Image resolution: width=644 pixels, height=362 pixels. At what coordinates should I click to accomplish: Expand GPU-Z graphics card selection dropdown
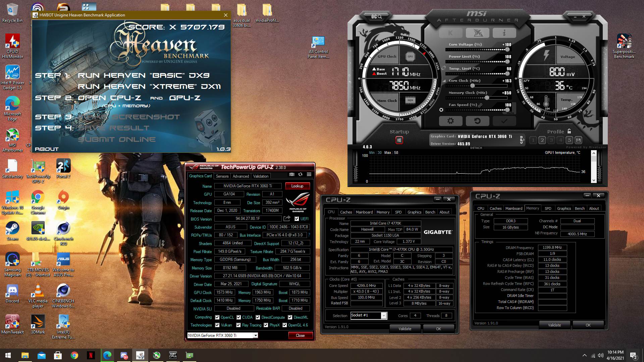(255, 335)
